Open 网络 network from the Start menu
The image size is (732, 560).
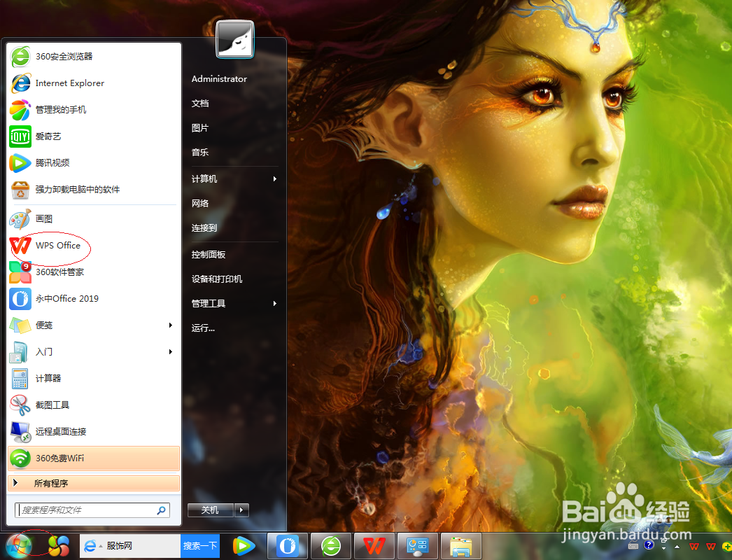[200, 204]
